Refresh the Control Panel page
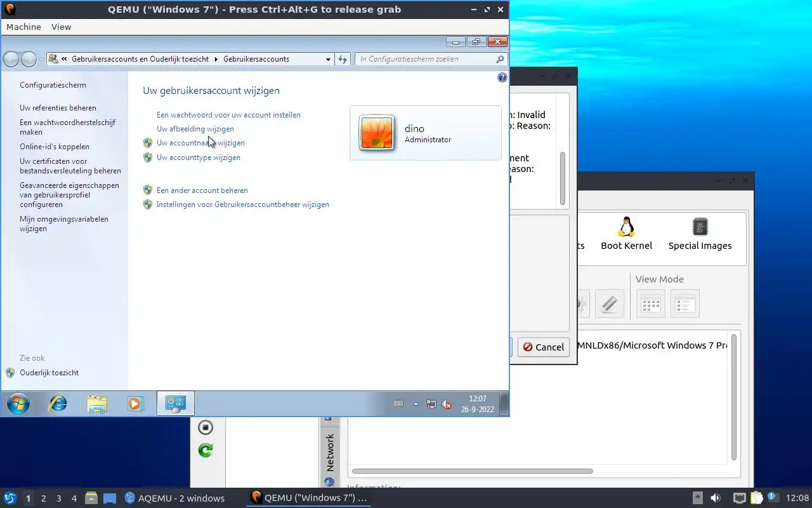Image resolution: width=812 pixels, height=508 pixels. point(343,59)
